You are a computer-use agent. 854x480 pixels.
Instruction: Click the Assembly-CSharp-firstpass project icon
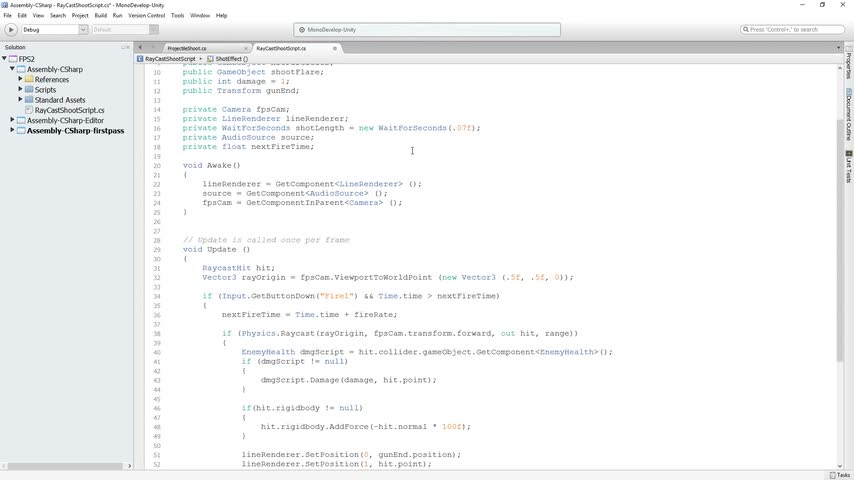pos(21,131)
